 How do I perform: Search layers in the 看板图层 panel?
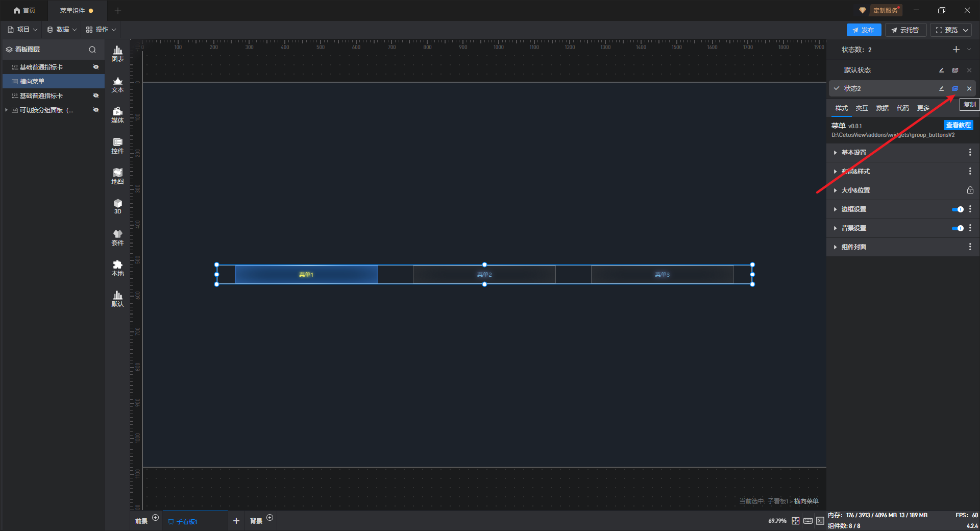tap(92, 50)
